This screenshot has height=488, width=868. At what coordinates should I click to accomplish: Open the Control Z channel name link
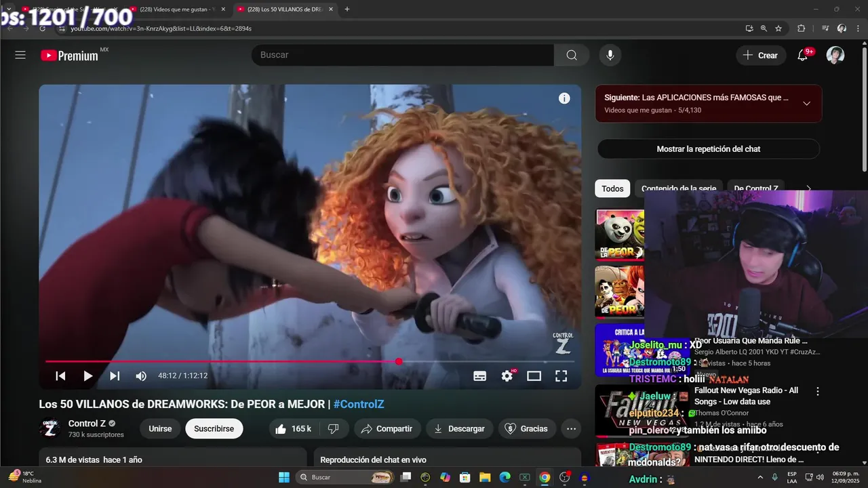click(87, 424)
